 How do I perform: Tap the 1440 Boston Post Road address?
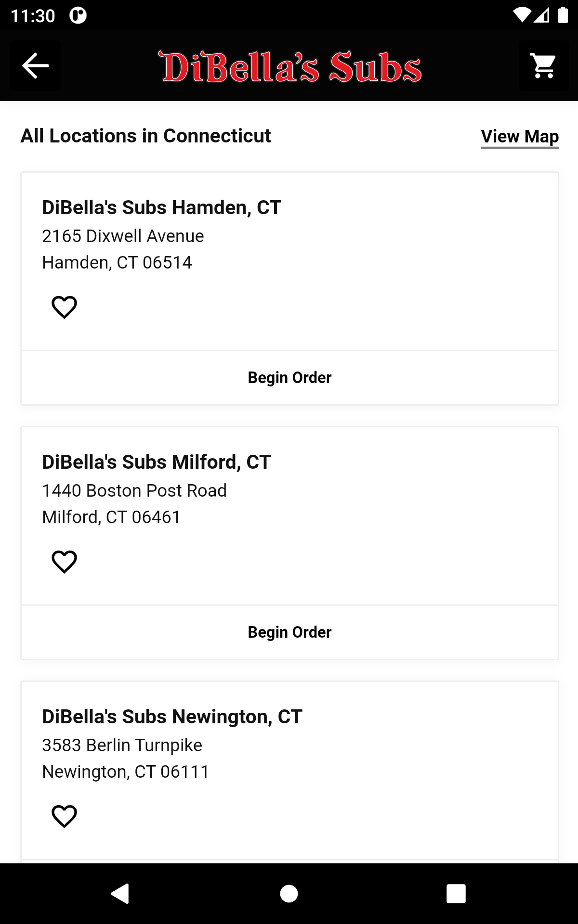click(x=134, y=491)
